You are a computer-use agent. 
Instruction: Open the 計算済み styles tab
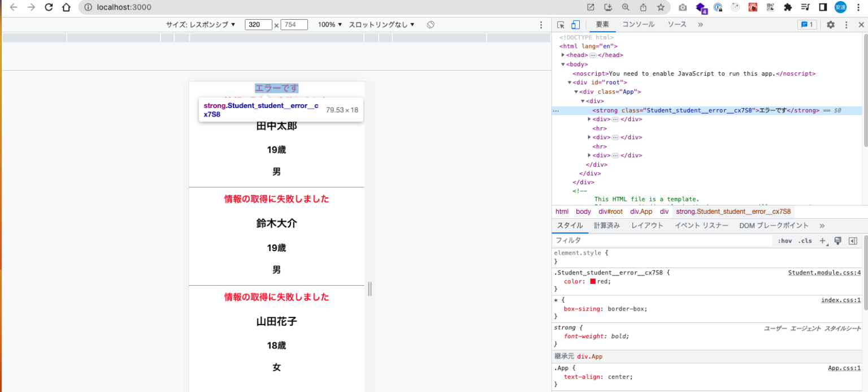click(x=606, y=225)
